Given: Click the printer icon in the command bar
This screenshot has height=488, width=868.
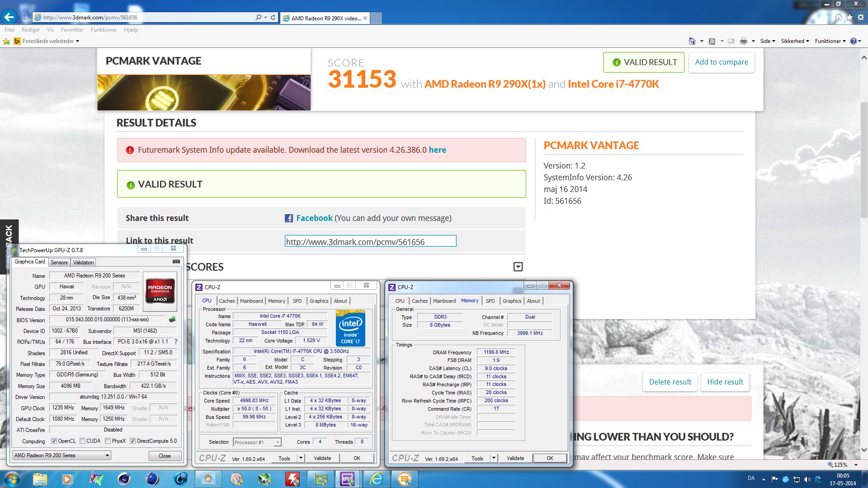Looking at the screenshot, I should point(744,41).
